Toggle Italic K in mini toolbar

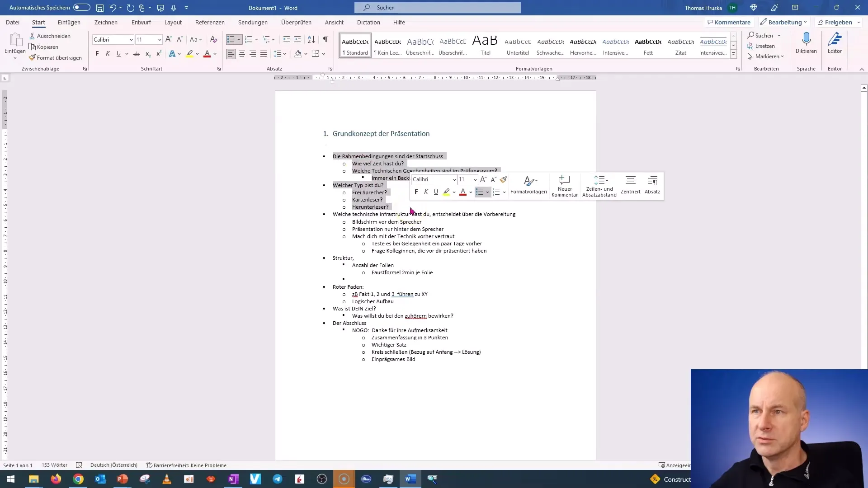[x=426, y=192]
